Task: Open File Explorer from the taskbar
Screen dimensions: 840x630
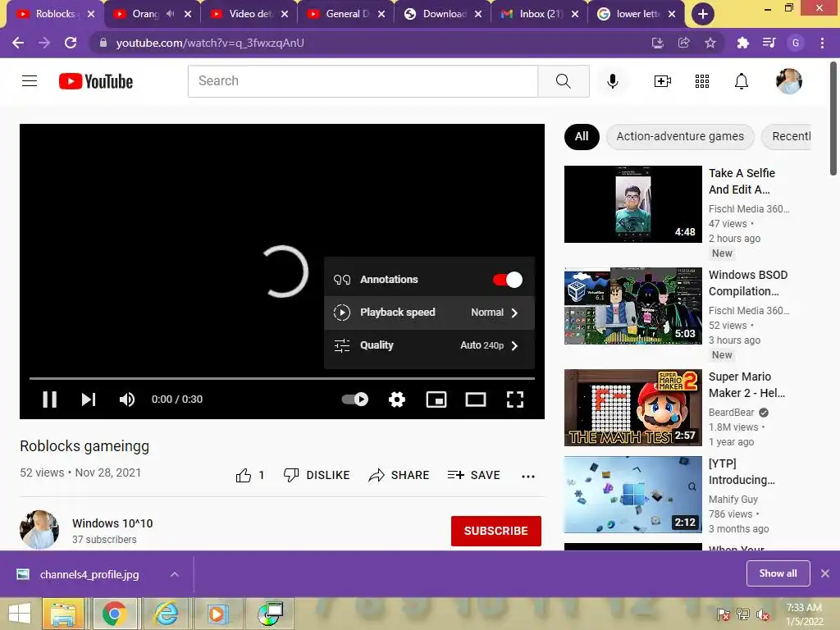Action: tap(62, 614)
